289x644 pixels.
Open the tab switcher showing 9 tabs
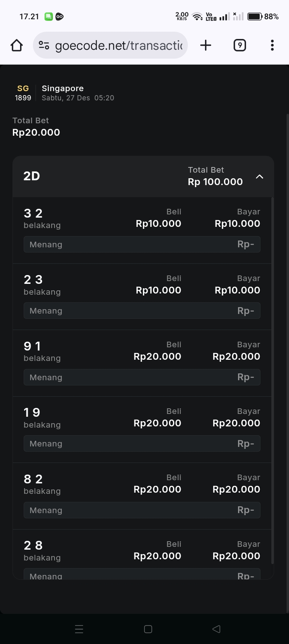[x=240, y=45]
